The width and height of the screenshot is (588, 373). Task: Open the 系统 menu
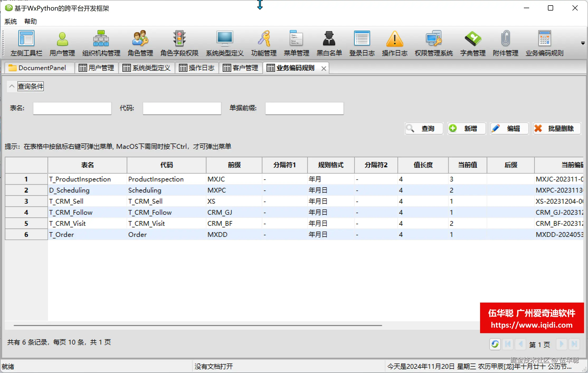11,21
